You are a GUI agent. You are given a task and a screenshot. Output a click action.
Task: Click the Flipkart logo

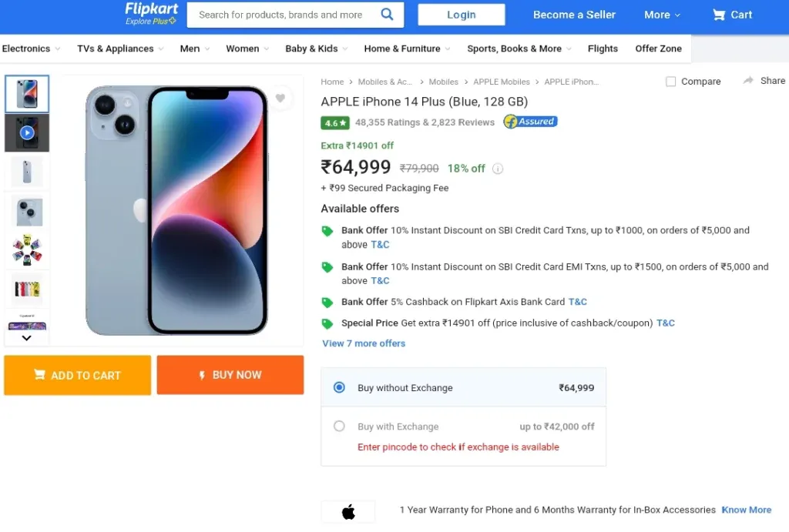click(x=151, y=14)
